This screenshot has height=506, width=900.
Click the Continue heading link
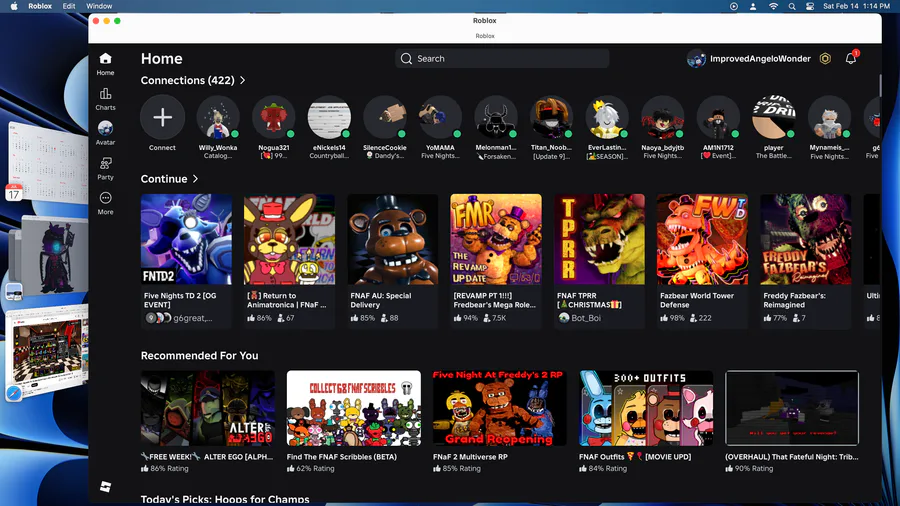click(164, 179)
